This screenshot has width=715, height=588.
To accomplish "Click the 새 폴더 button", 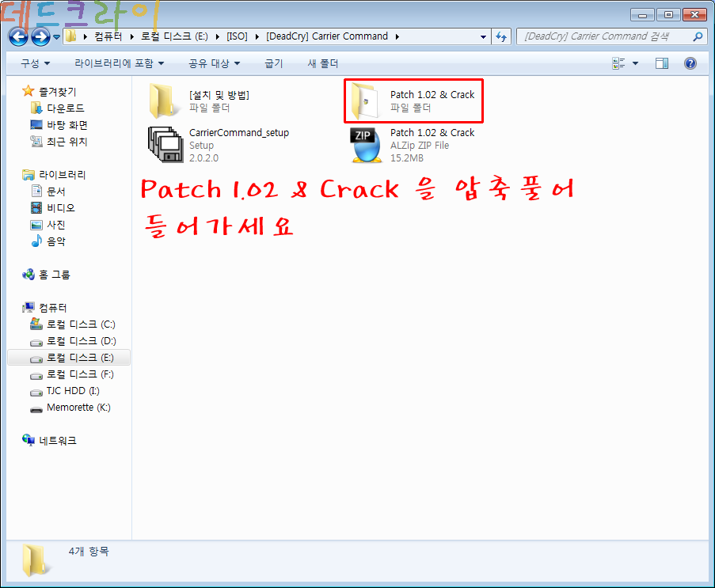I will pyautogui.click(x=322, y=63).
